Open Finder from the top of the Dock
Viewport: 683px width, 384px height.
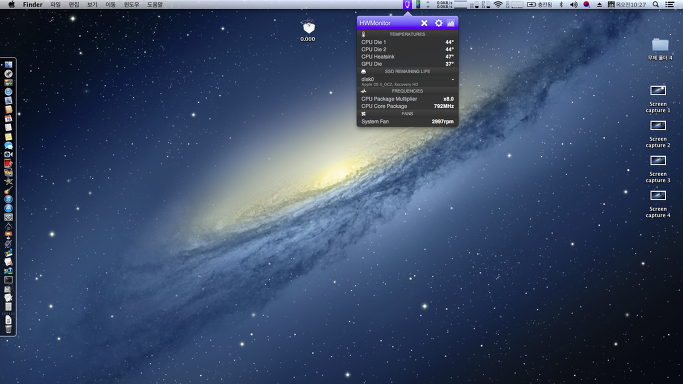tap(8, 65)
